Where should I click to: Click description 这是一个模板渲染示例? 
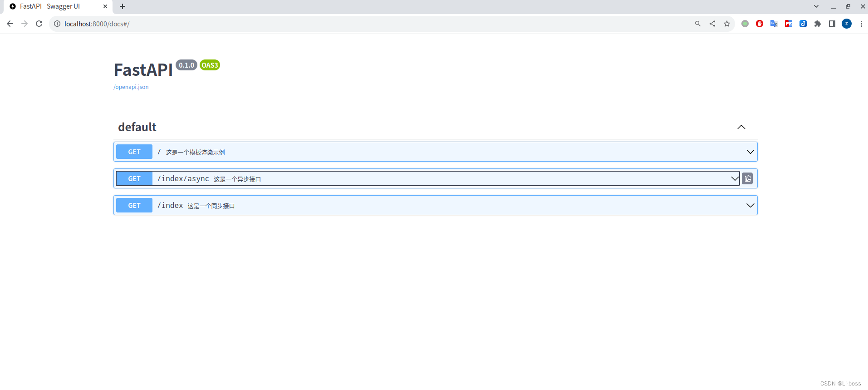(x=195, y=153)
